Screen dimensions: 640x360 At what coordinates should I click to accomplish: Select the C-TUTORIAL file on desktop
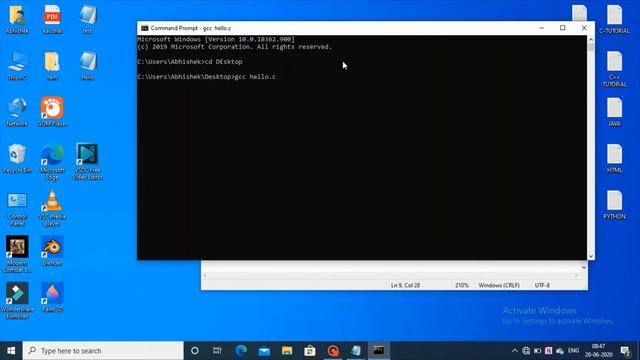point(614,19)
